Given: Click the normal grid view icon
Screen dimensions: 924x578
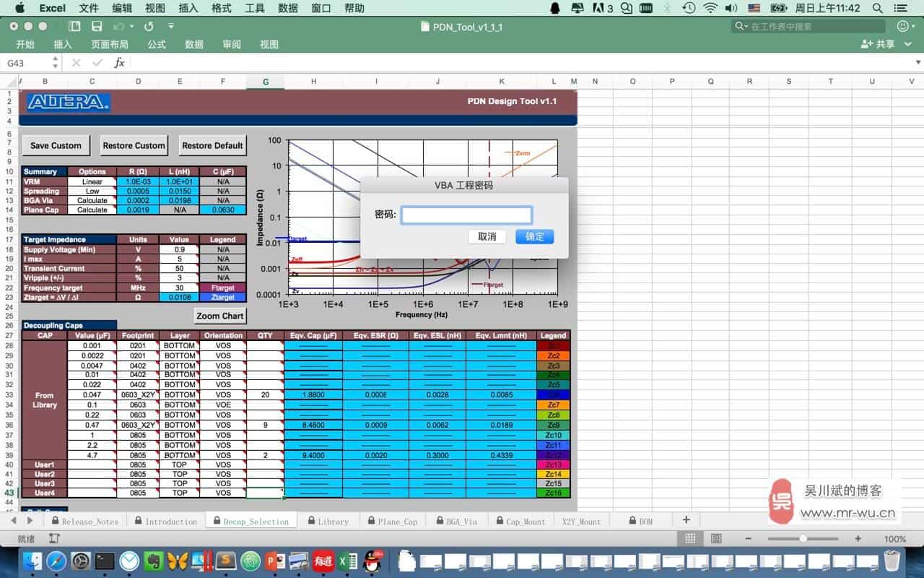Looking at the screenshot, I should 690,539.
